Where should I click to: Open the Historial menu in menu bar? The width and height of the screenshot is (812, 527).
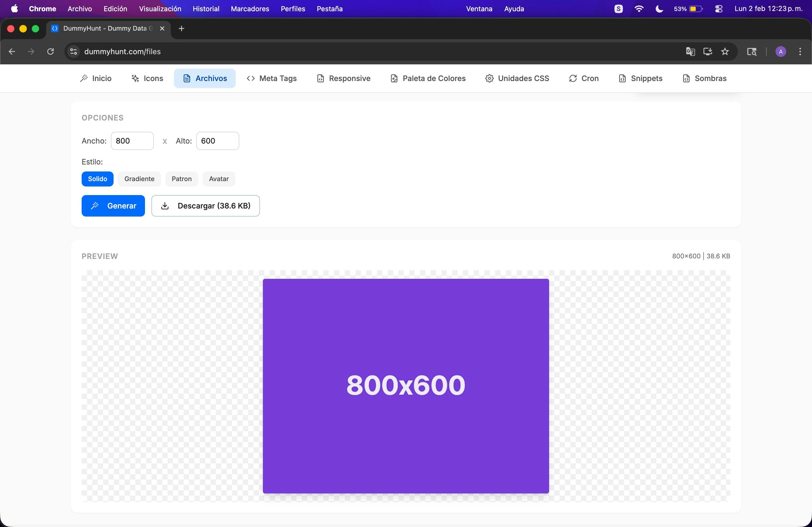pos(206,9)
